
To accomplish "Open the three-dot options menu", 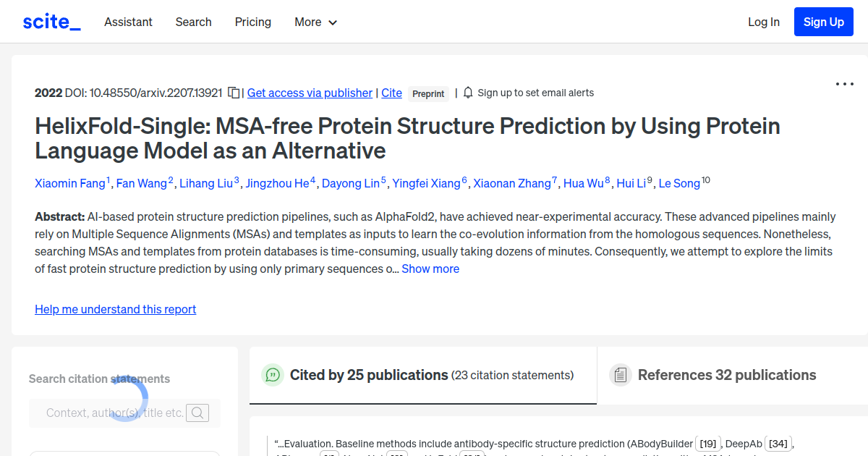I will pyautogui.click(x=844, y=84).
